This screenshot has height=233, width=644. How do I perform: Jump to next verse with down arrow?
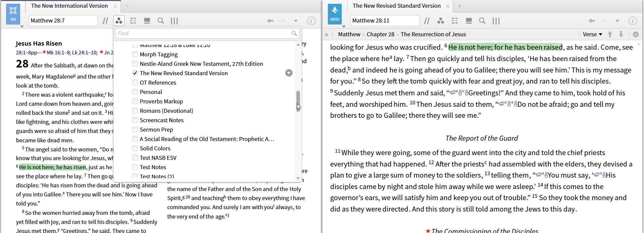click(x=621, y=34)
